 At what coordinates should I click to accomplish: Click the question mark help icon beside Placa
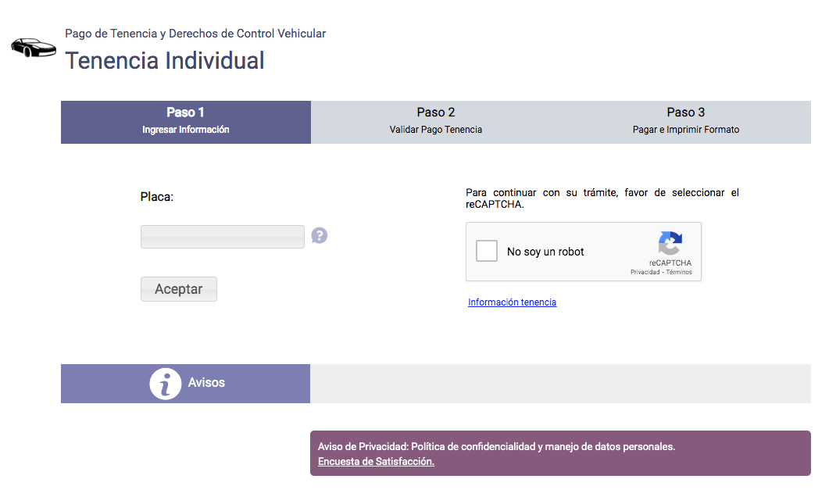pos(319,235)
